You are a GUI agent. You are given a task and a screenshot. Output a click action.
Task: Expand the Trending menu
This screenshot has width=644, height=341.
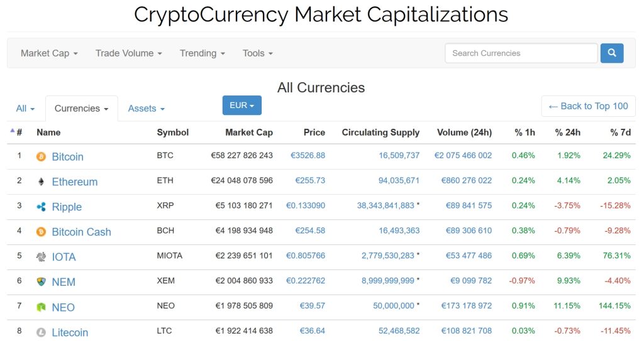coord(202,53)
